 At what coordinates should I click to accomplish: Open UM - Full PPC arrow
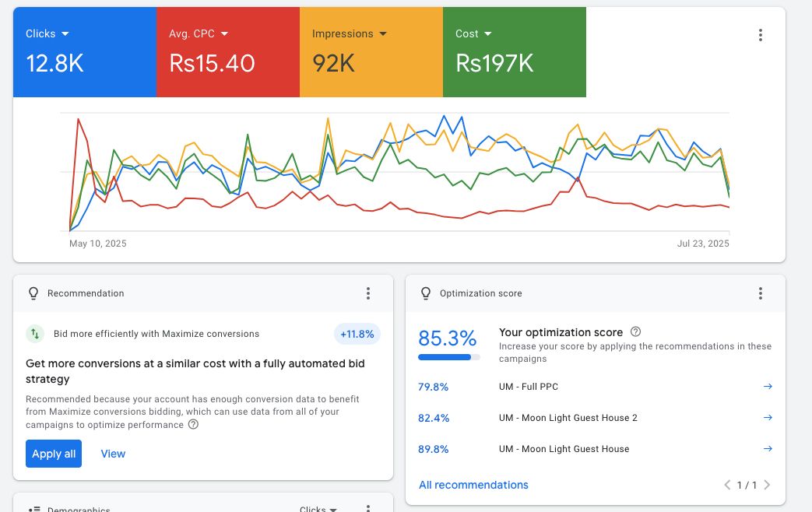768,387
